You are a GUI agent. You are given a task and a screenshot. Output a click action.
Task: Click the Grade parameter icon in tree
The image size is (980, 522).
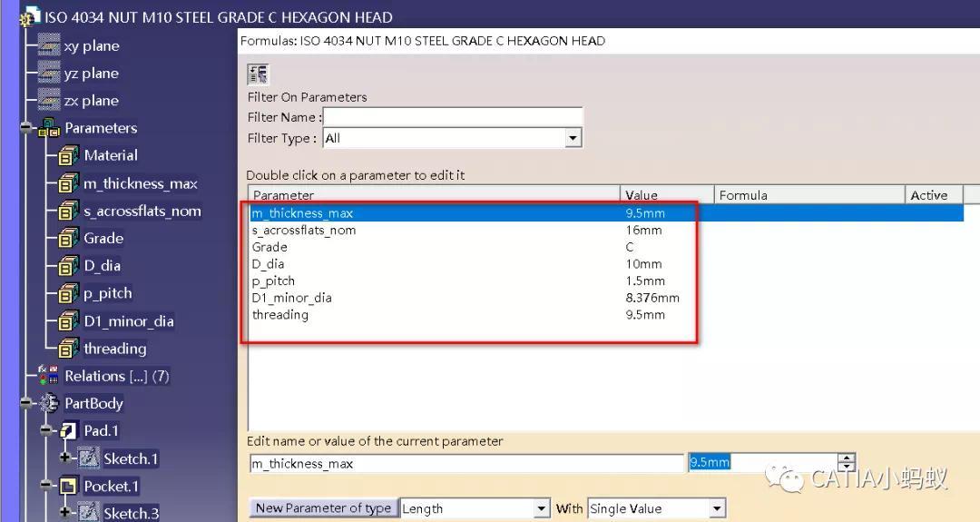click(x=68, y=238)
